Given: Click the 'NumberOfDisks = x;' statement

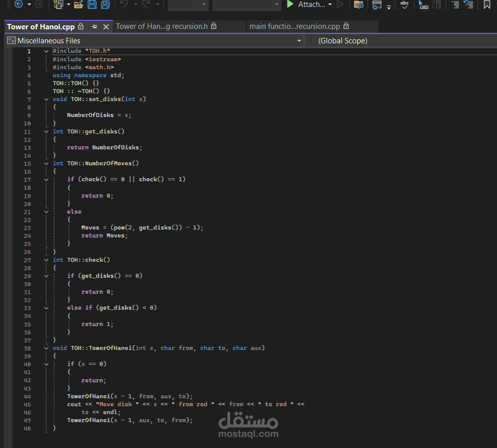Looking at the screenshot, I should [x=99, y=115].
